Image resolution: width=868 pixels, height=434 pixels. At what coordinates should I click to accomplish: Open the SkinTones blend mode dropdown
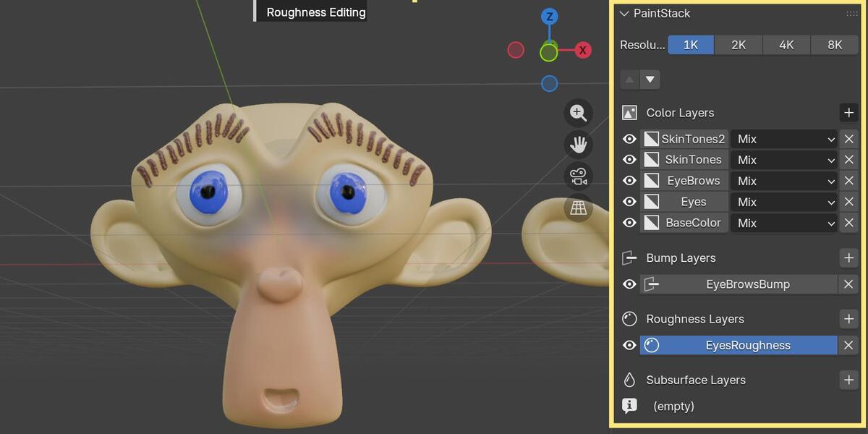pos(783,160)
